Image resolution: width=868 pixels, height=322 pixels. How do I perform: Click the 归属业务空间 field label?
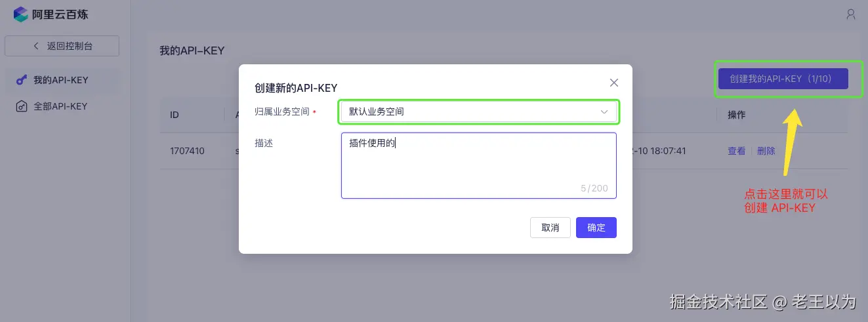[282, 112]
